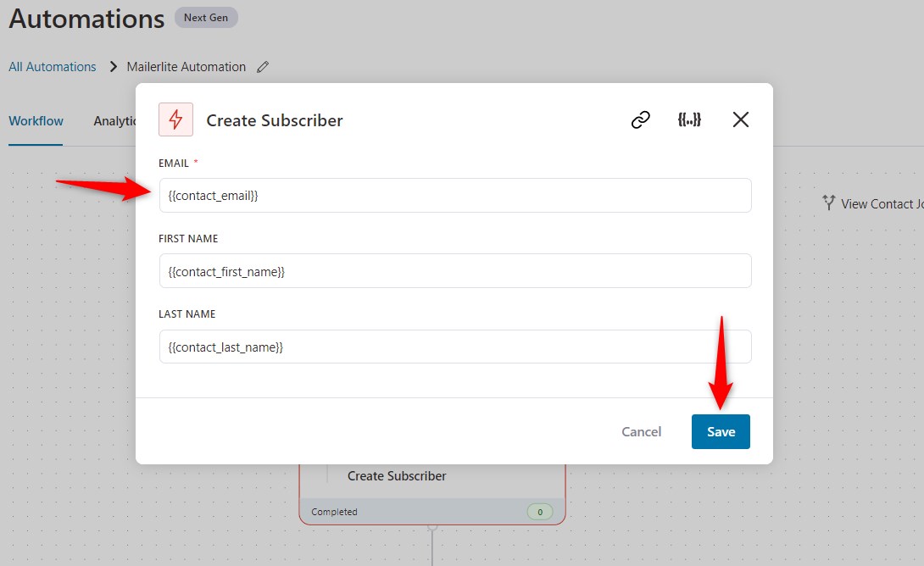Click the Completed count badge showing 0
The image size is (924, 566).
[x=540, y=512]
